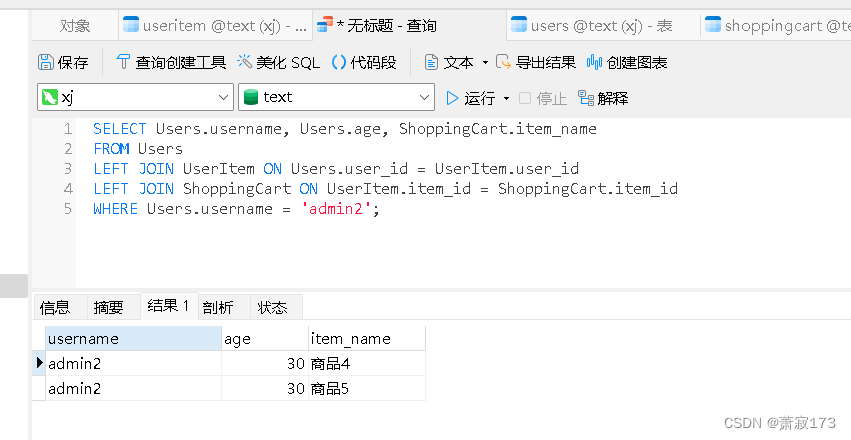Open the run options dropdown arrow
Screen dimensions: 851x440
[x=506, y=98]
